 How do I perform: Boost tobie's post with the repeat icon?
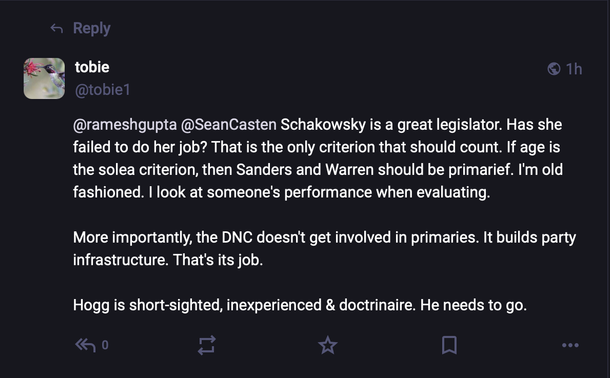click(x=207, y=345)
